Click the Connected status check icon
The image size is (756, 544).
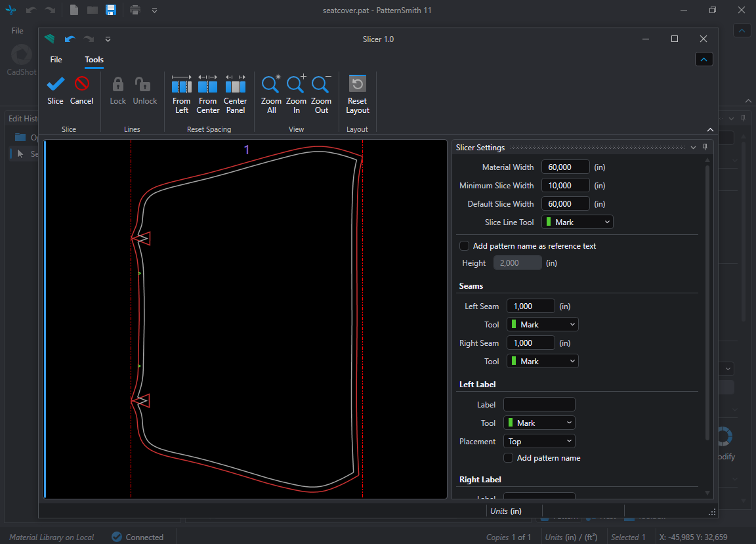[x=117, y=537]
